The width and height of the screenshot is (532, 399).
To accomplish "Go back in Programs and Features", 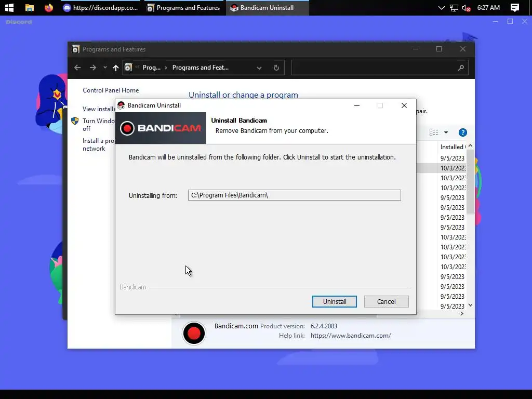I will pyautogui.click(x=77, y=68).
